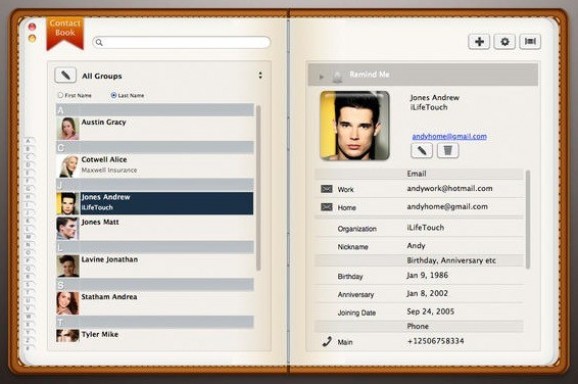Click the Home email envelope icon
578x384 pixels.
point(327,207)
